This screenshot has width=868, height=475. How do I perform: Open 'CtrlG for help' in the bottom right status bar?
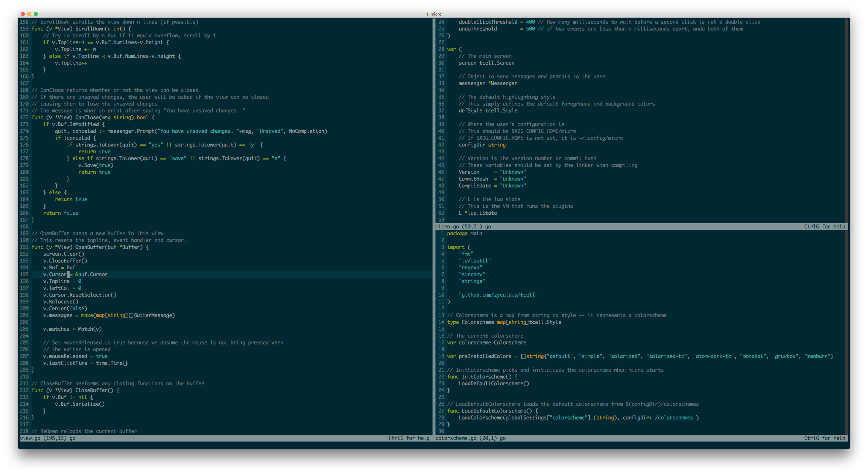(x=824, y=438)
